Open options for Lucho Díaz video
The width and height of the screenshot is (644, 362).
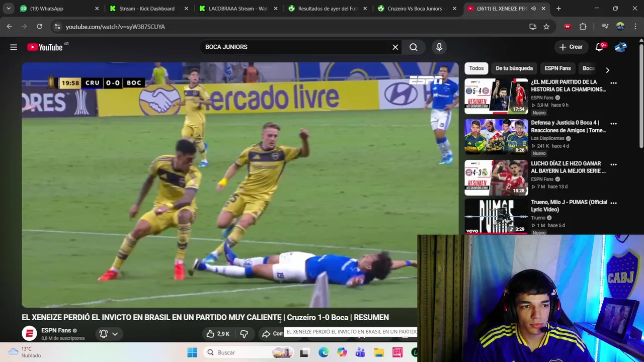pyautogui.click(x=613, y=164)
